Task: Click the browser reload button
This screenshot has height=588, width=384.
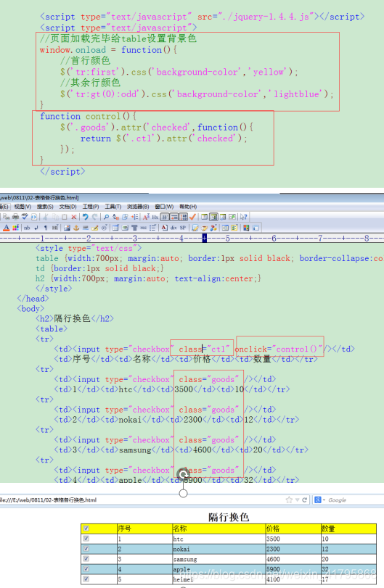Action: (x=304, y=500)
